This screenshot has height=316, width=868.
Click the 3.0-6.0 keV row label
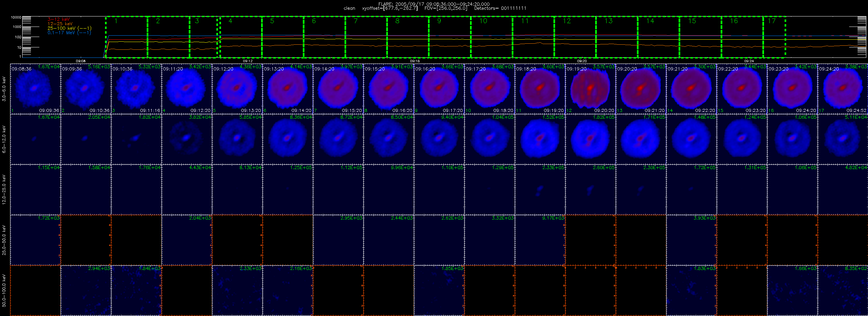click(4, 88)
